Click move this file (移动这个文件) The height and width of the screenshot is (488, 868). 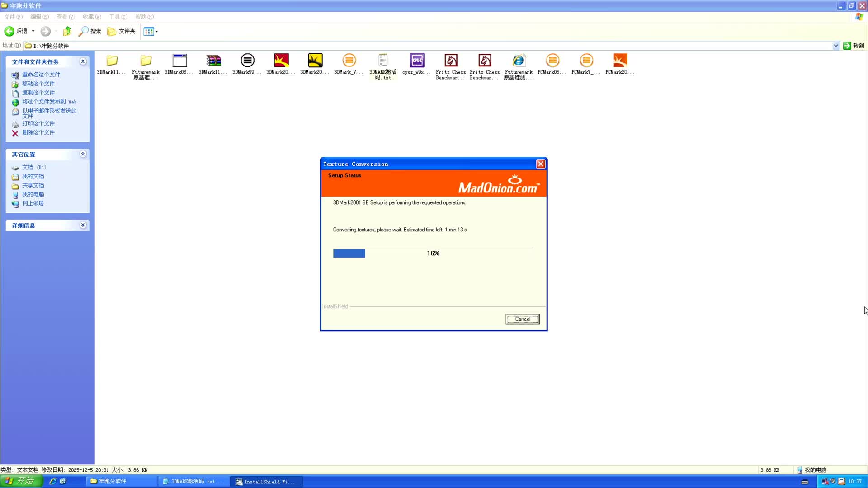[x=38, y=84]
